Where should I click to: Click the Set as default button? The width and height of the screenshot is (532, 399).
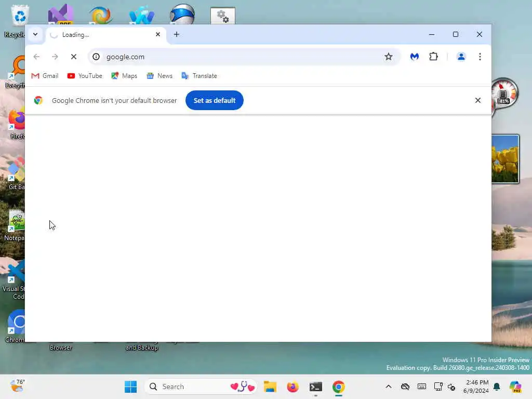click(x=215, y=100)
